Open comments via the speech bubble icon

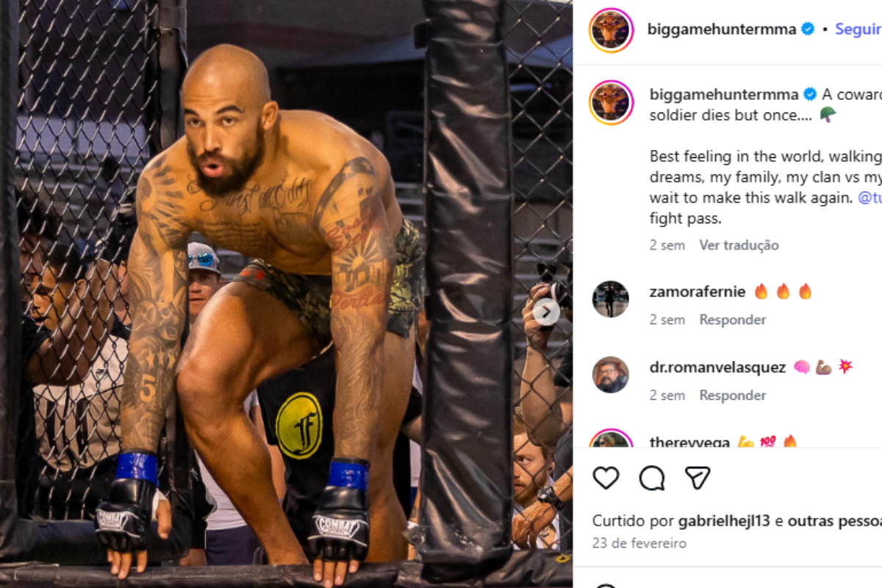click(x=652, y=478)
